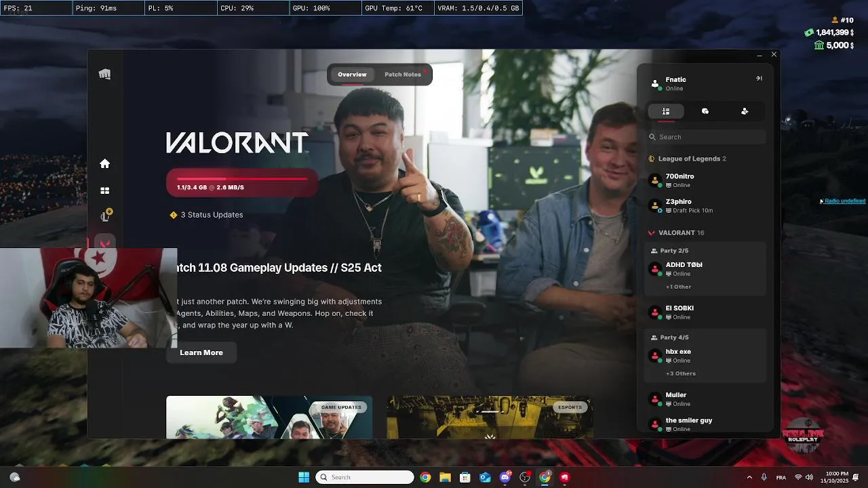
Task: Open the My Games grid icon
Action: (104, 191)
